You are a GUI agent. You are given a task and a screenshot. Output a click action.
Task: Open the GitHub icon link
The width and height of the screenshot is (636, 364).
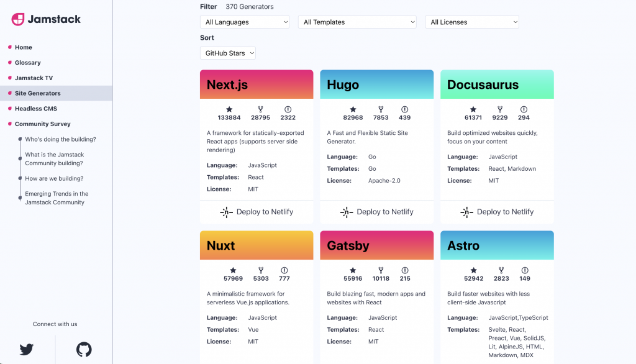[84, 349]
